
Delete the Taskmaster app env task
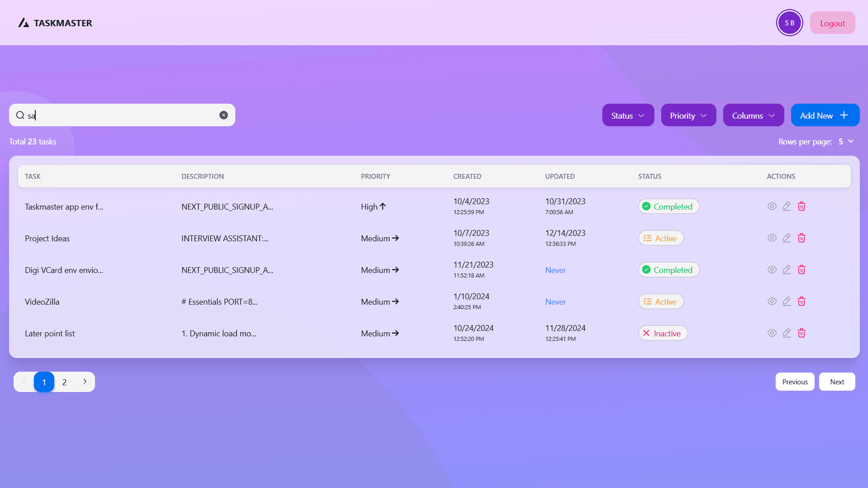click(801, 206)
